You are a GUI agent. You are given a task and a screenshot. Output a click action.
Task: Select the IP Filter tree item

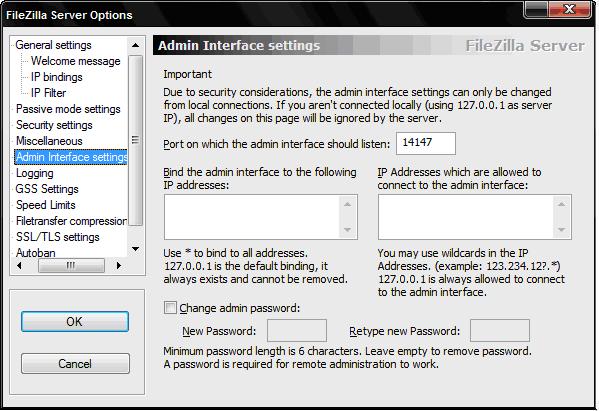[49, 93]
